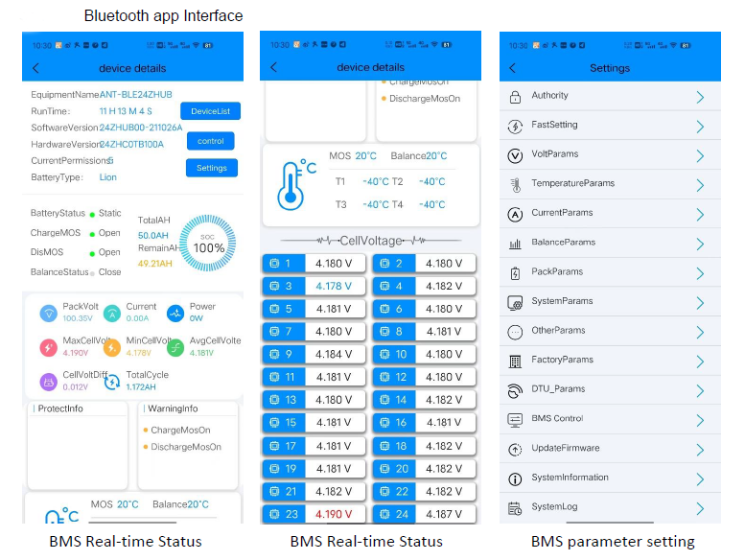Toggle the DisMOS status indicator
The image size is (745, 560).
point(92,254)
